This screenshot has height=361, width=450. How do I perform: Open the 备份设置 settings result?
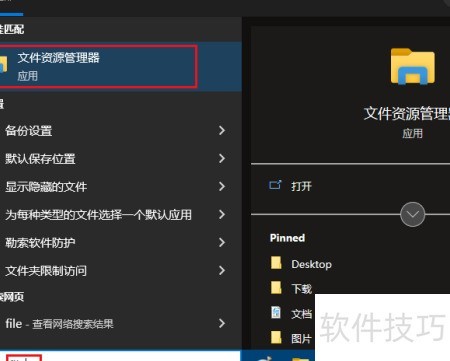(29, 131)
